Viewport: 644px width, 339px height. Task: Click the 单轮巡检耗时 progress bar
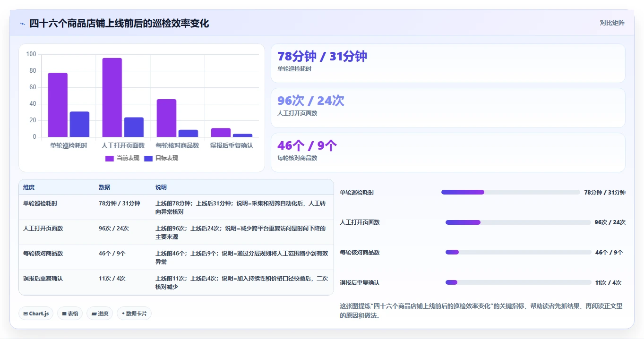tap(511, 192)
